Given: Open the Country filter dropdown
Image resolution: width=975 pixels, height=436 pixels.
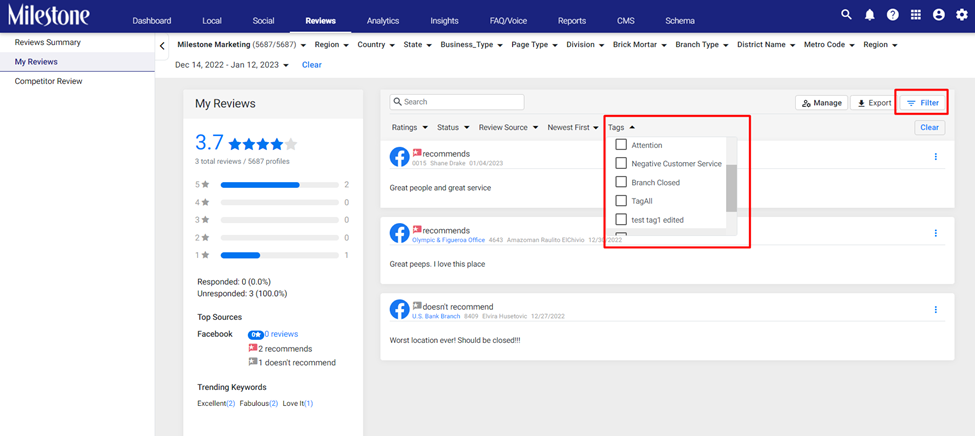Looking at the screenshot, I should [376, 45].
